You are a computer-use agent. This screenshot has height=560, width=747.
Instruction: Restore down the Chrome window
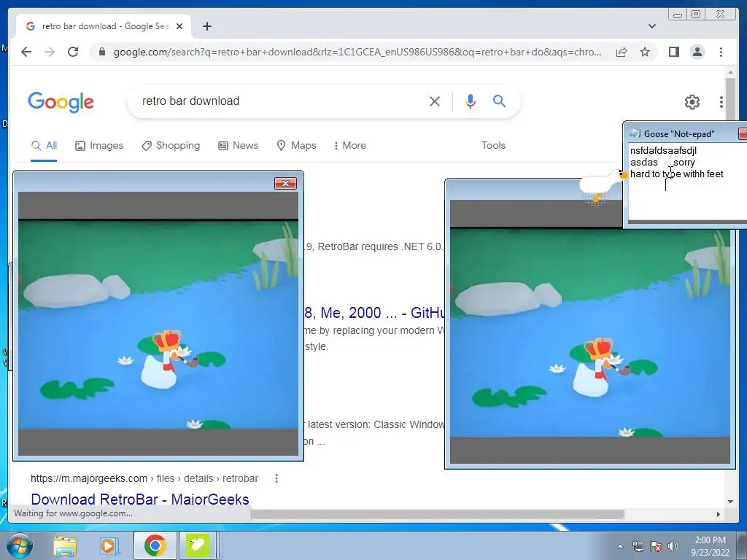coord(696,15)
